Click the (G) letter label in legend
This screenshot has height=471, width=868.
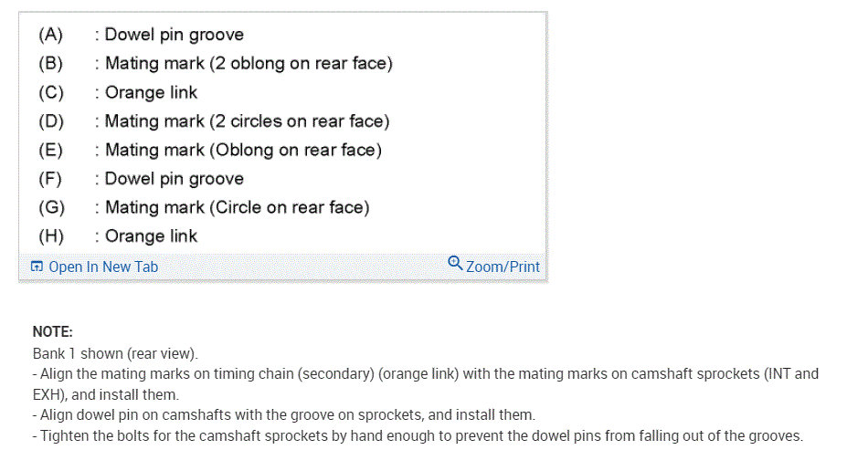[51, 207]
